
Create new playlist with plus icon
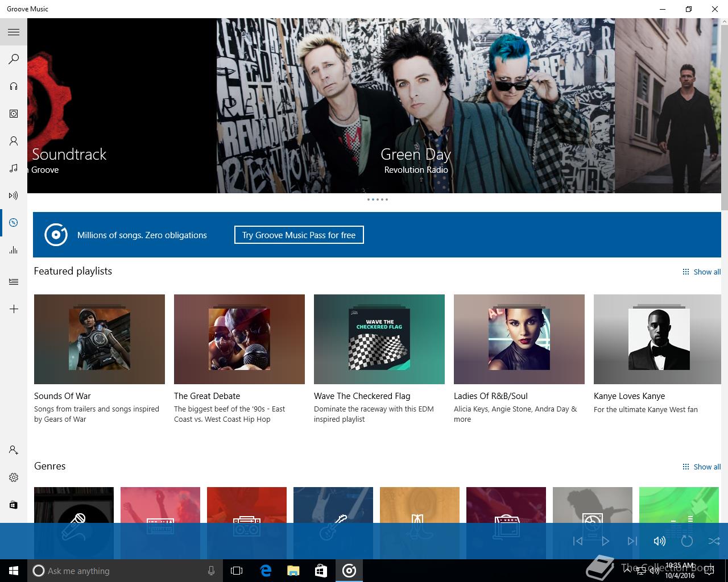tap(14, 309)
